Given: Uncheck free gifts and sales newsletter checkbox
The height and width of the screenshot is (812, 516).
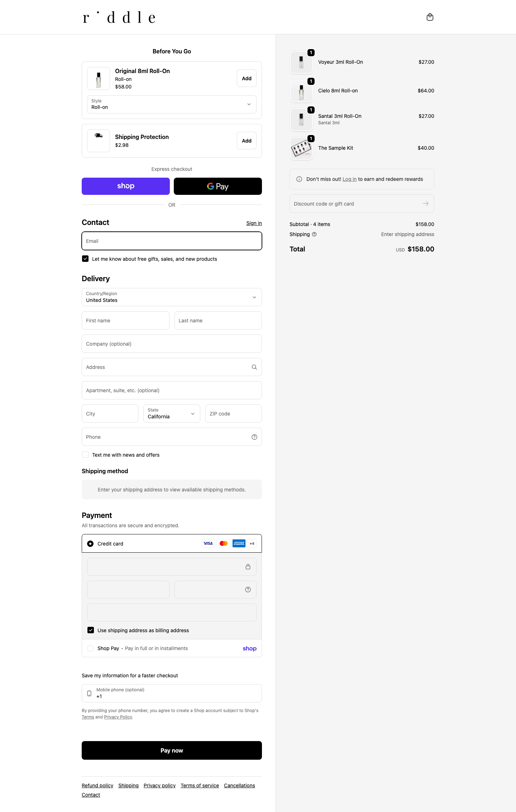Looking at the screenshot, I should click(x=85, y=259).
